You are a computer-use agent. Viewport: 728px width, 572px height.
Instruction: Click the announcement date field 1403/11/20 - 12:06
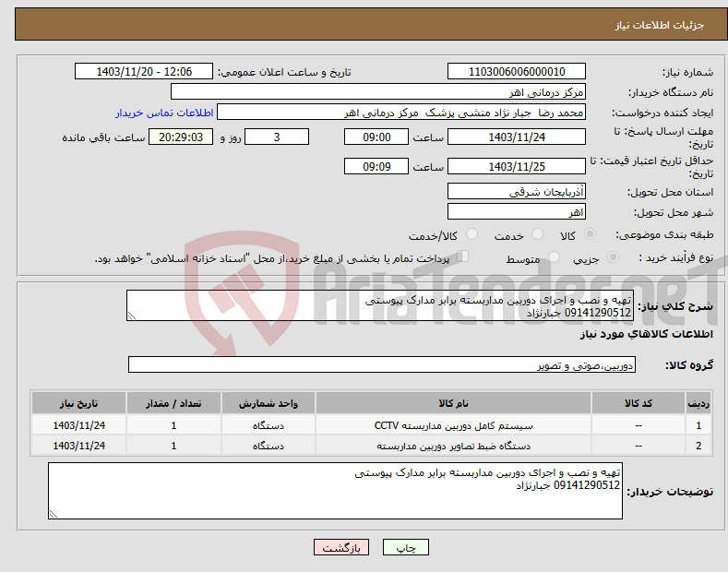144,72
